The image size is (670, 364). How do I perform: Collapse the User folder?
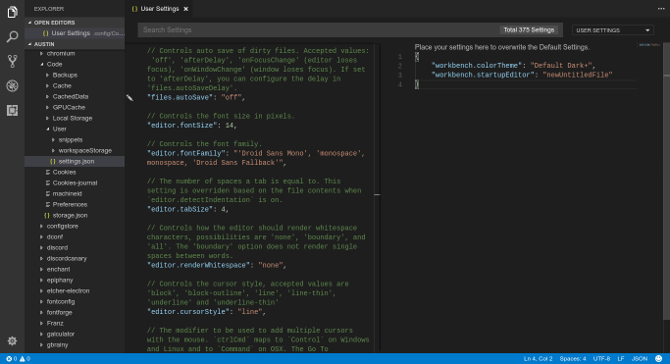[x=75, y=129]
